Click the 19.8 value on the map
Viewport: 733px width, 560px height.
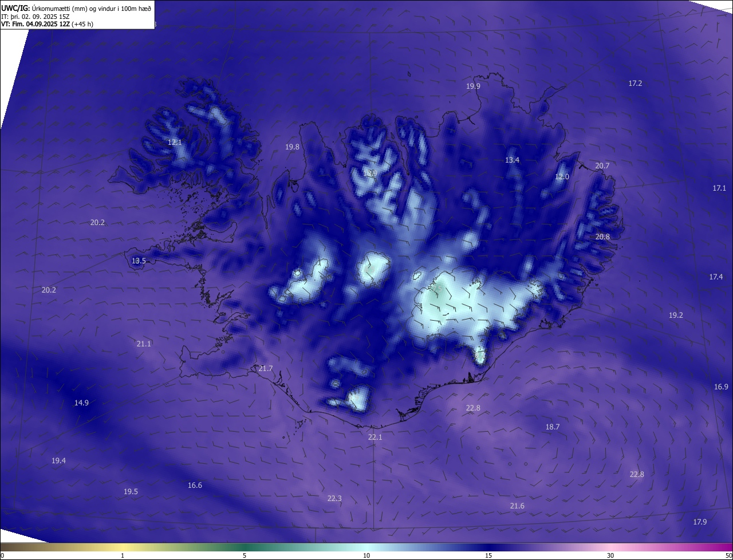(x=292, y=147)
